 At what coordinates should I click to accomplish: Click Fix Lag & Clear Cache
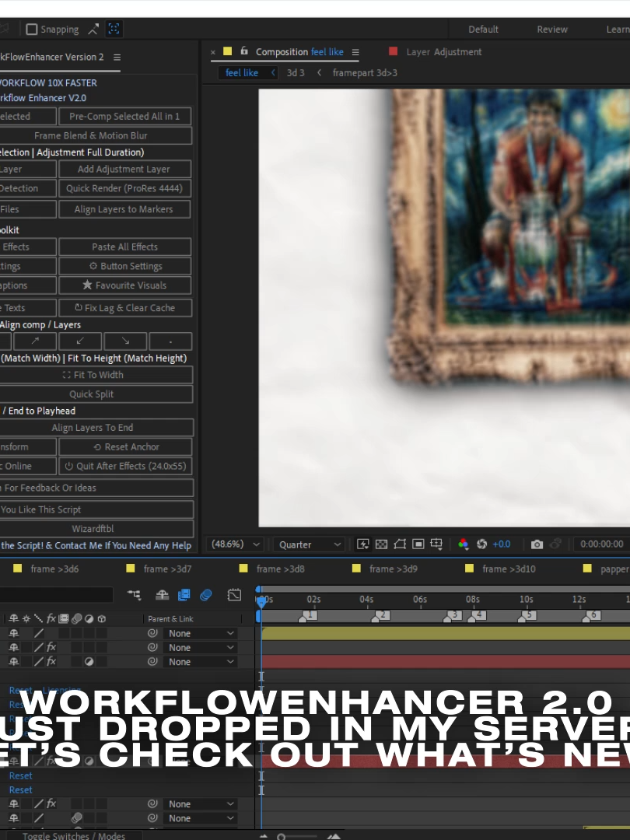(x=124, y=307)
